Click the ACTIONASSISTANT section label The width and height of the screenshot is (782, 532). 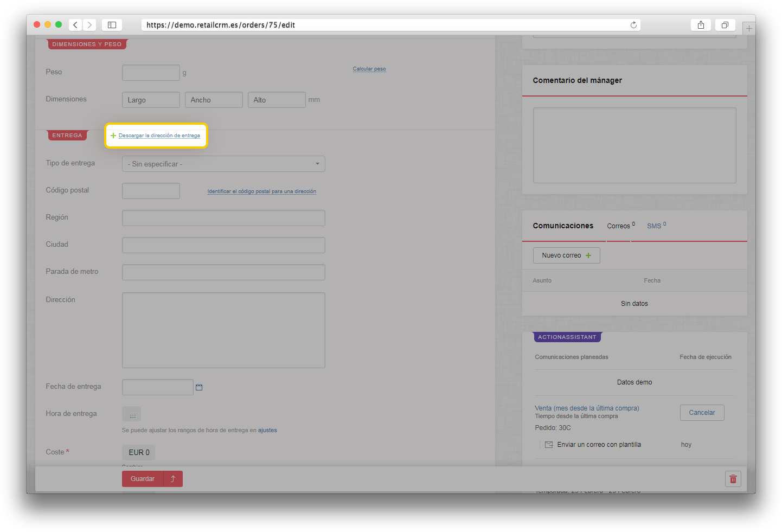tap(567, 337)
